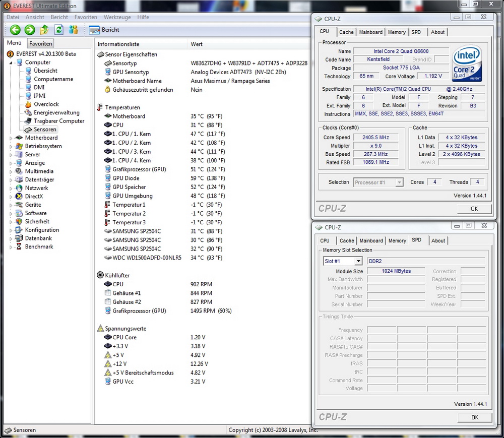Expand the Server tree node
Screen dimensions: 504x438
11,155
